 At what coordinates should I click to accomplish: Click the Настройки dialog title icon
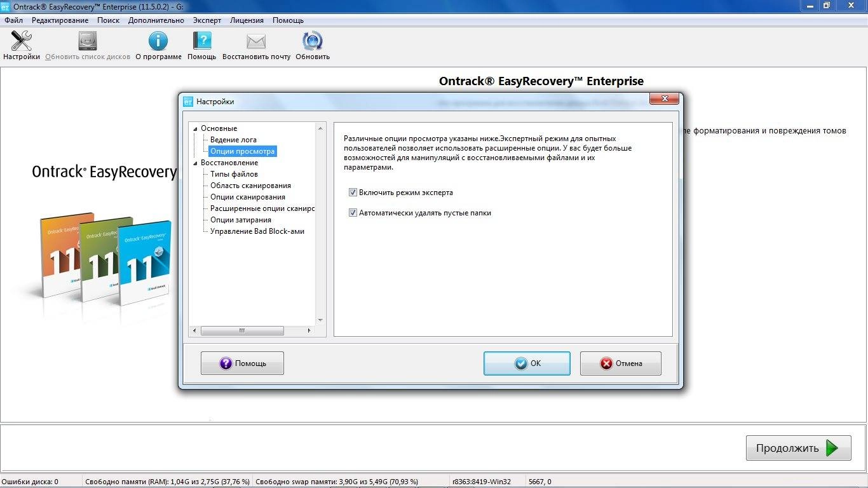coord(188,102)
